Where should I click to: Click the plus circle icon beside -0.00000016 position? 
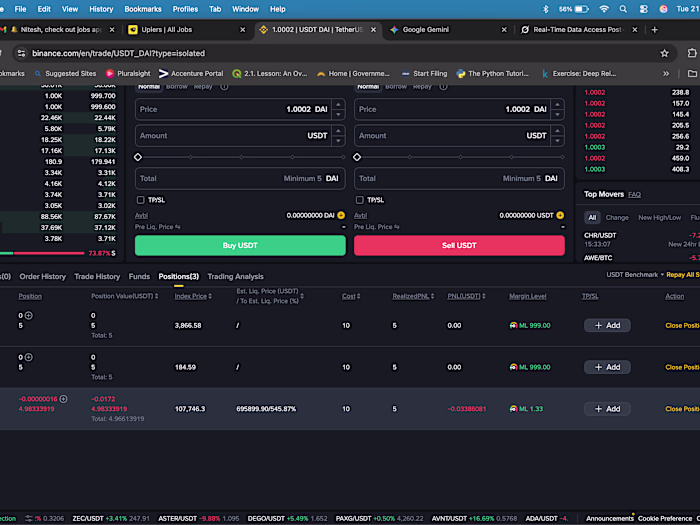[63, 399]
